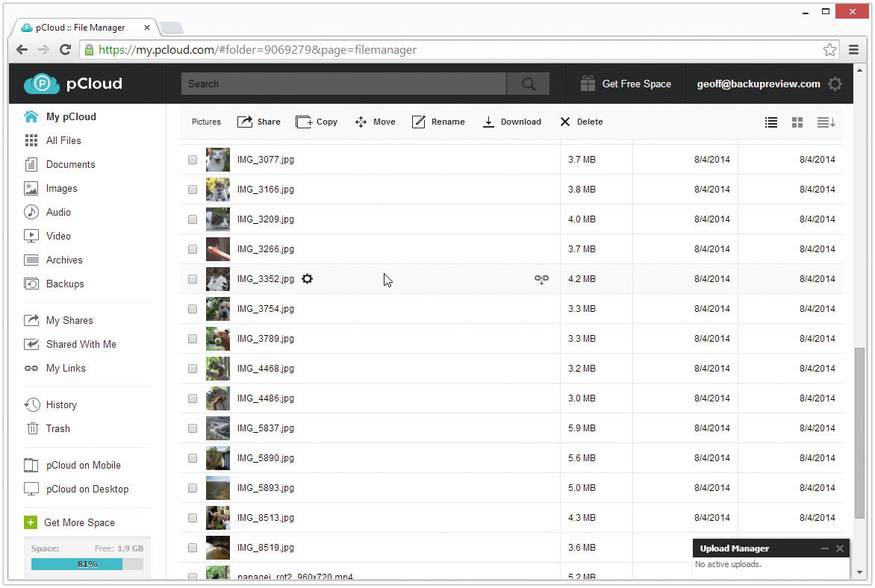Click the file name IMG_5893.jpg

point(266,487)
